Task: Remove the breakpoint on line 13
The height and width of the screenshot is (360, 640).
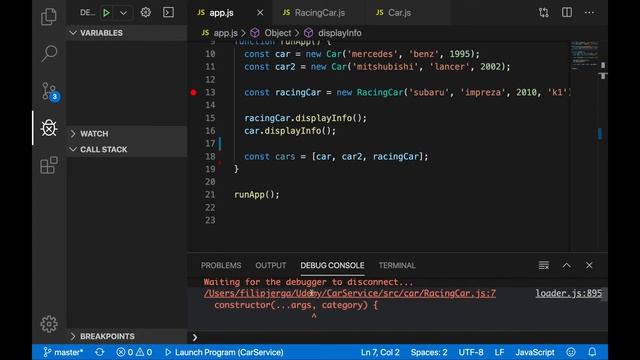Action: (x=193, y=92)
